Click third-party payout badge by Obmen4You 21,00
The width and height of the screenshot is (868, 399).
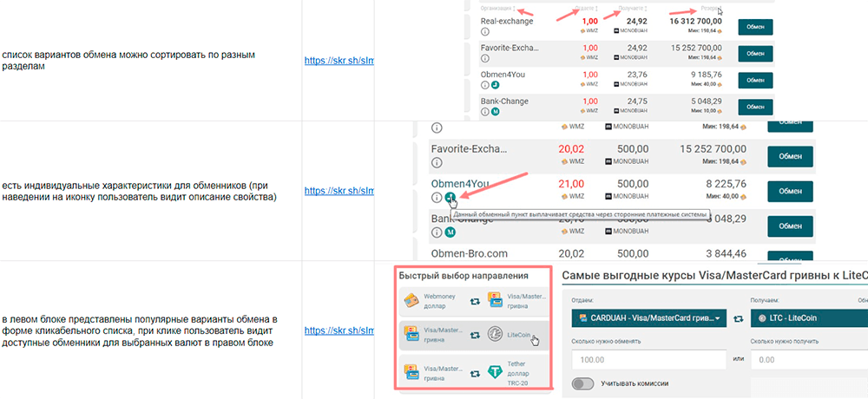[450, 196]
